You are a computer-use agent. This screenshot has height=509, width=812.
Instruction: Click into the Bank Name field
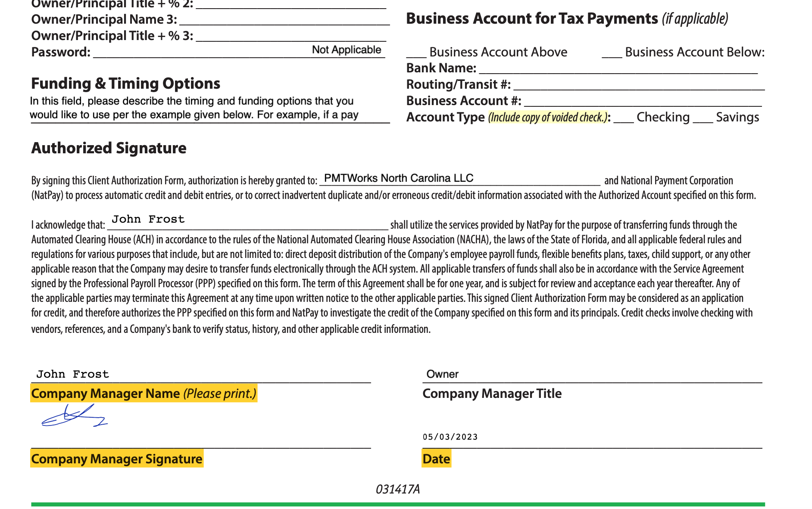618,68
